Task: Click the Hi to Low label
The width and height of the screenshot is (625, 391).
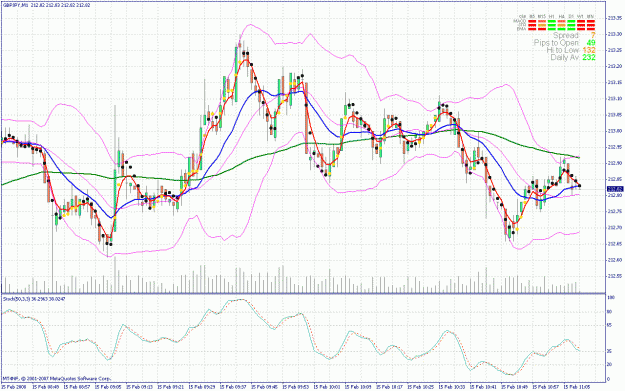Action: [x=563, y=50]
